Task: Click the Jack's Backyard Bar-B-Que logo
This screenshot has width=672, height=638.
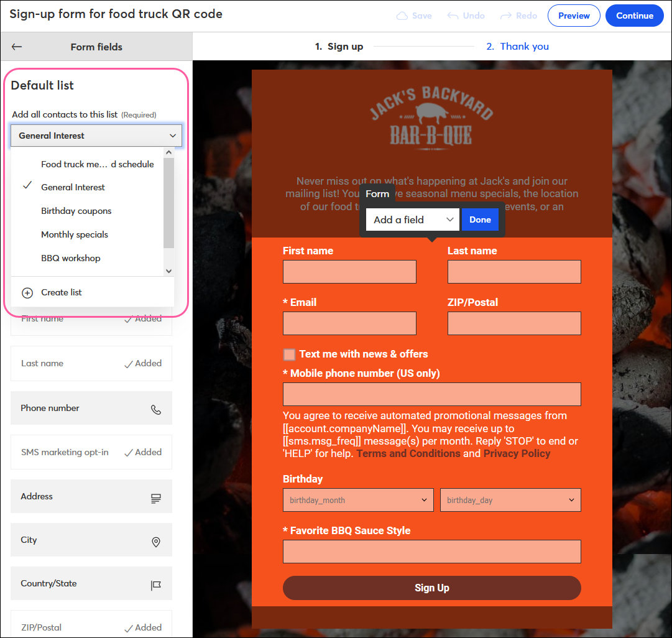Action: 431,118
